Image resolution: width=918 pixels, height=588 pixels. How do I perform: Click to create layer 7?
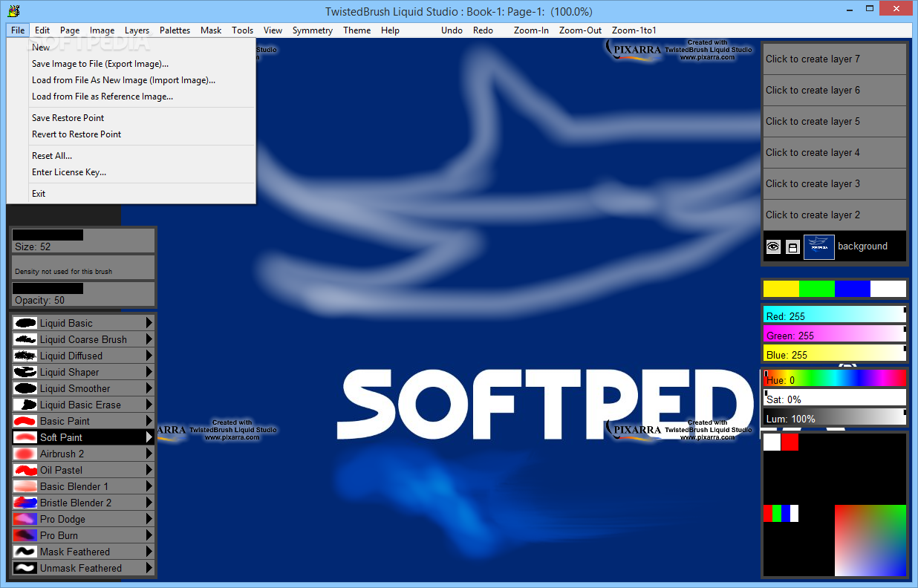[835, 59]
